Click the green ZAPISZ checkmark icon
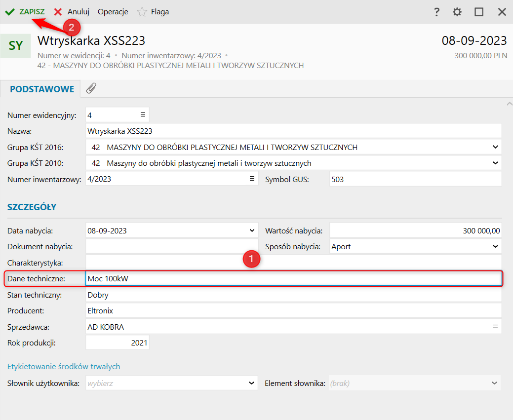The image size is (513, 420). [10, 12]
